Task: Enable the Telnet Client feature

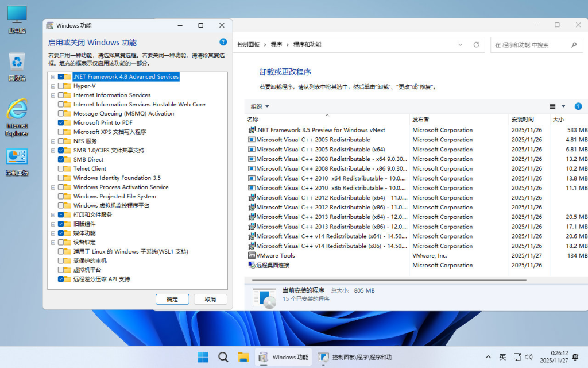Action: (x=60, y=168)
